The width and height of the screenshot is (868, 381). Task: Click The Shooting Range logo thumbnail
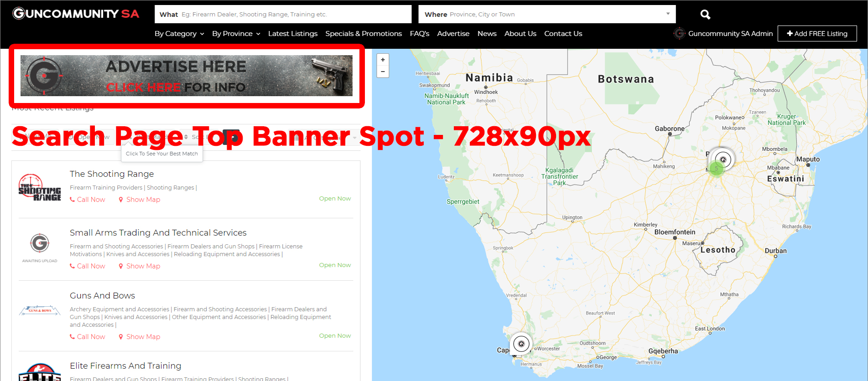(x=40, y=187)
